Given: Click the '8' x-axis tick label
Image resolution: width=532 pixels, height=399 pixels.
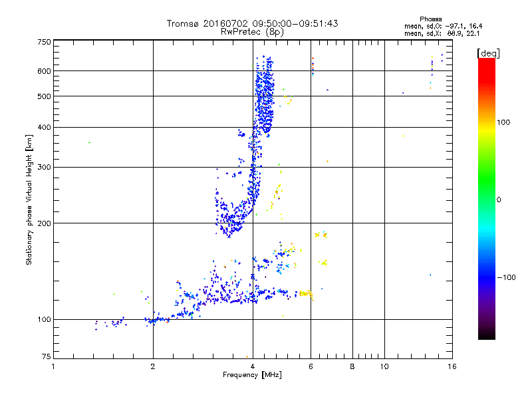Looking at the screenshot, I should tap(352, 366).
